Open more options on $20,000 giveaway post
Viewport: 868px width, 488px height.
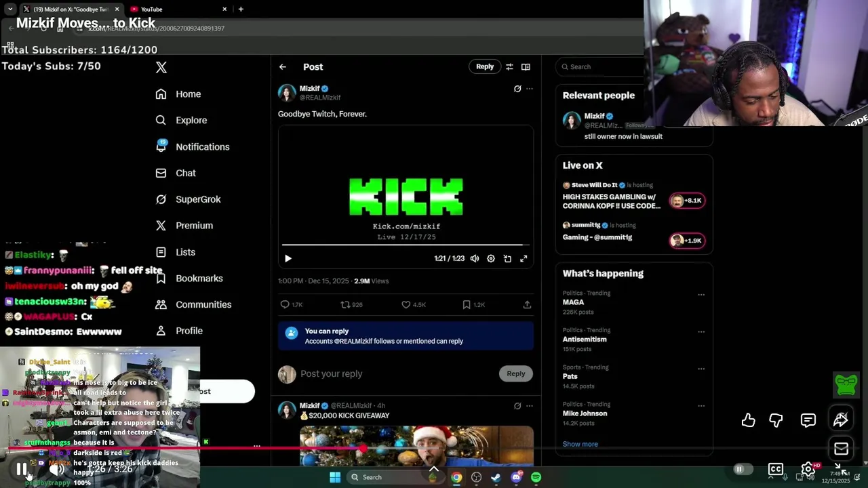(530, 406)
